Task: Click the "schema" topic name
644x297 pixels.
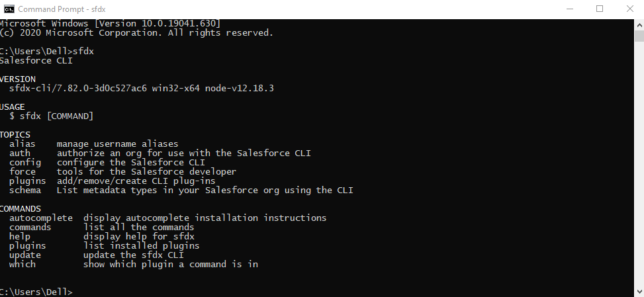Action: [25, 190]
